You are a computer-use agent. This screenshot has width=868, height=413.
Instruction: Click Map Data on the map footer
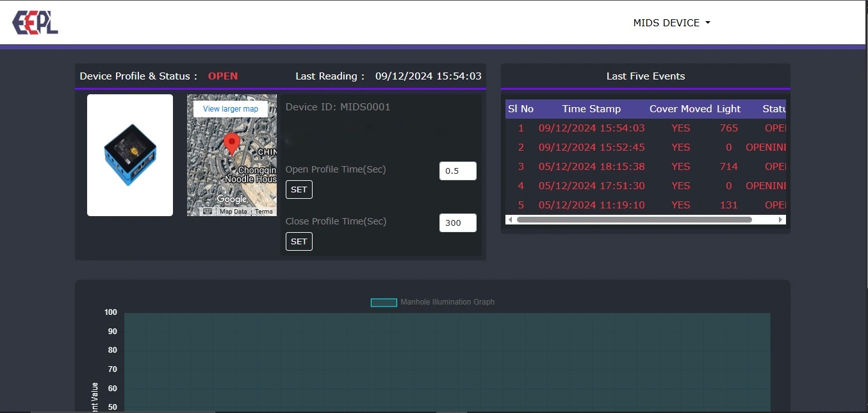click(x=233, y=212)
